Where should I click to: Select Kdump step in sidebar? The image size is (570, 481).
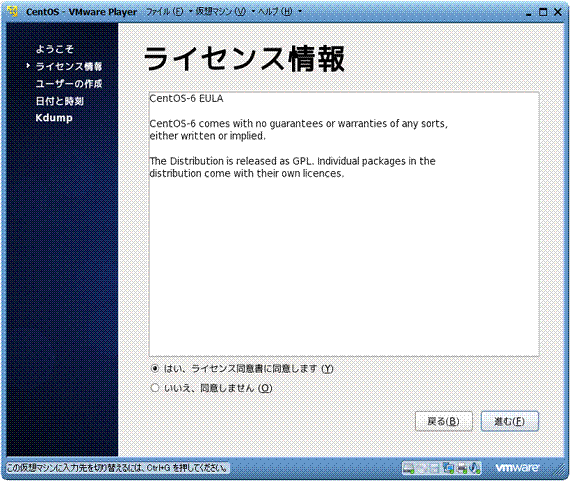point(54,118)
